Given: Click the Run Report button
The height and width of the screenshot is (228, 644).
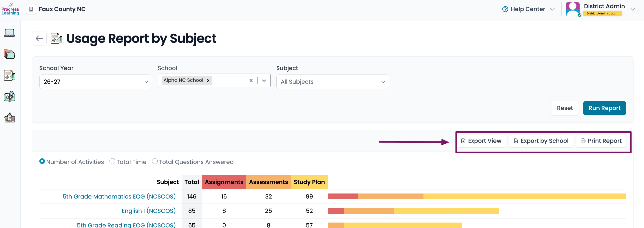Looking at the screenshot, I should pyautogui.click(x=604, y=108).
